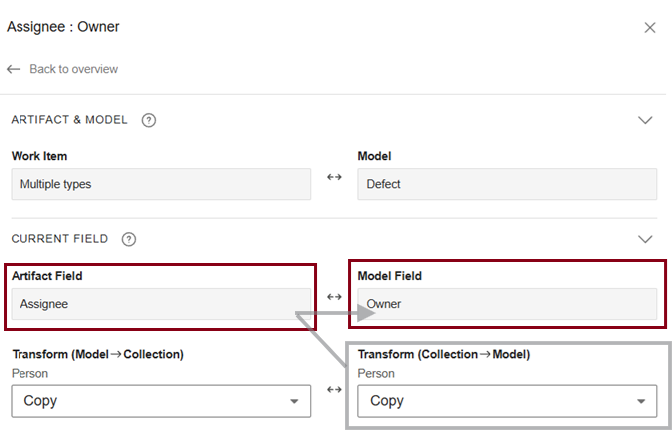Click the Transform (Collection→Model) label
Screen dimensions: 672x440
[x=444, y=355]
